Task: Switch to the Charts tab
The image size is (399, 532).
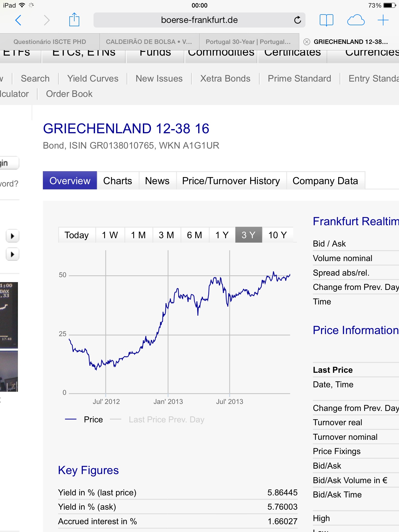Action: click(118, 181)
